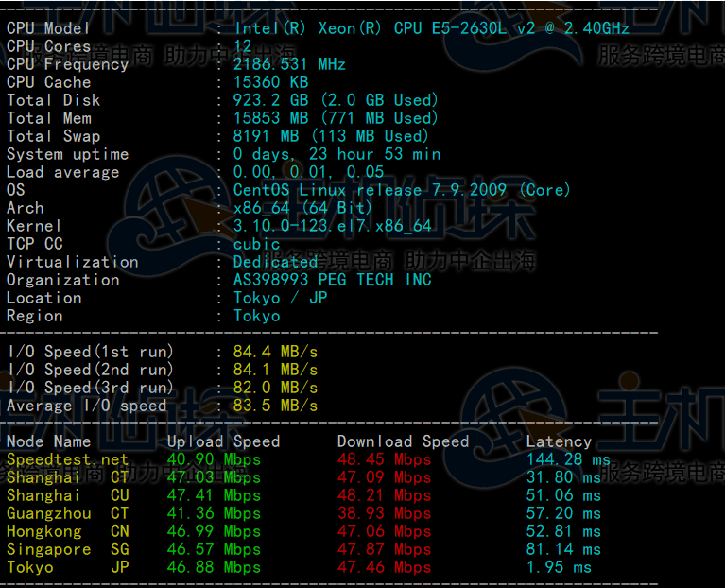
Task: Click the OS value CentOS Linux release
Action: 402,190
